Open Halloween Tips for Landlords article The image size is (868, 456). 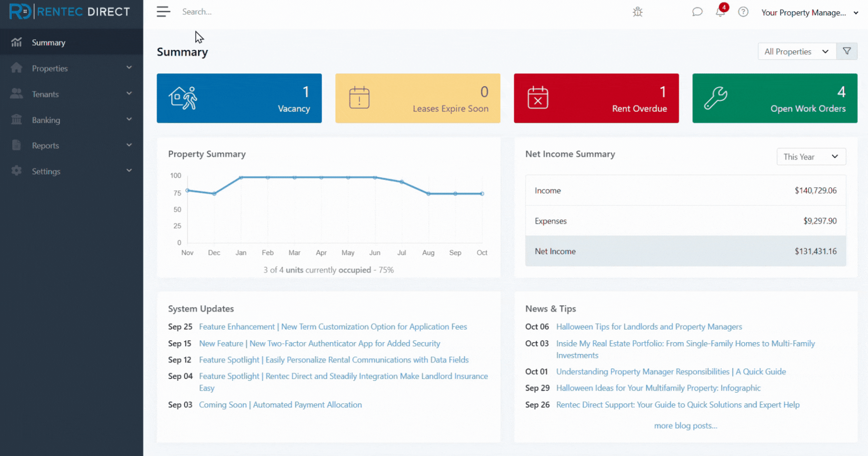(649, 327)
